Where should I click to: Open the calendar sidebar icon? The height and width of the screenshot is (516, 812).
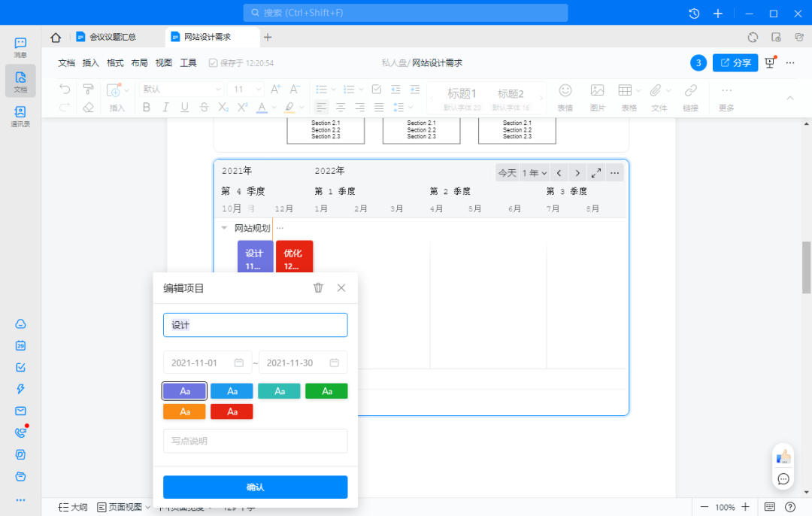(21, 345)
